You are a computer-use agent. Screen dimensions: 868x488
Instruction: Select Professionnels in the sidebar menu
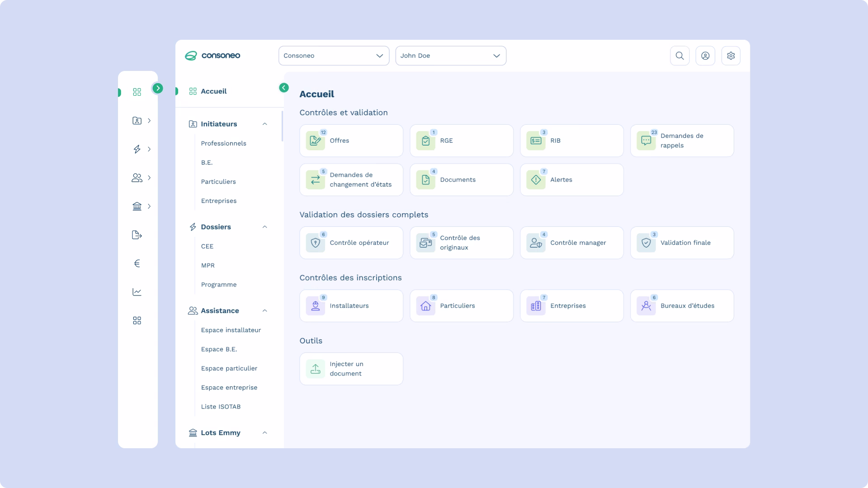tap(224, 143)
